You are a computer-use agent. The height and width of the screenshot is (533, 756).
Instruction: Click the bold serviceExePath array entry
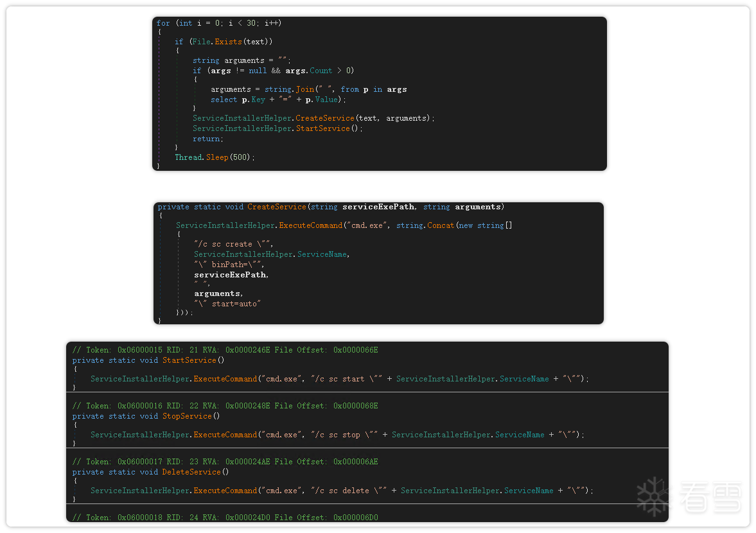pyautogui.click(x=231, y=275)
